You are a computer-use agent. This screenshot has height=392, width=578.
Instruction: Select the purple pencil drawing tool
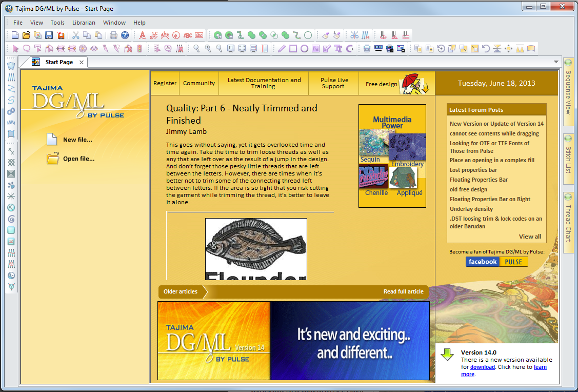click(282, 48)
